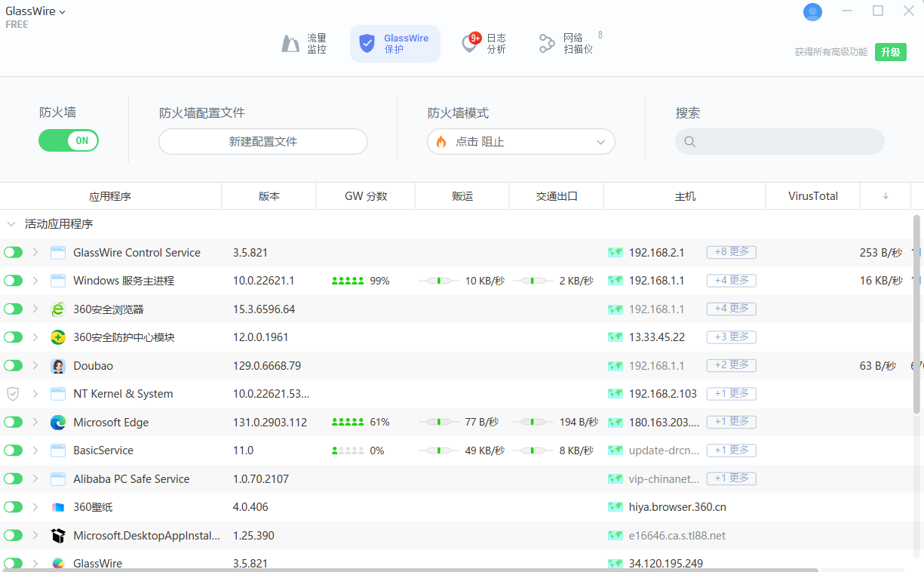Click the Microsoft Edge application icon
This screenshot has height=572, width=924.
click(58, 422)
